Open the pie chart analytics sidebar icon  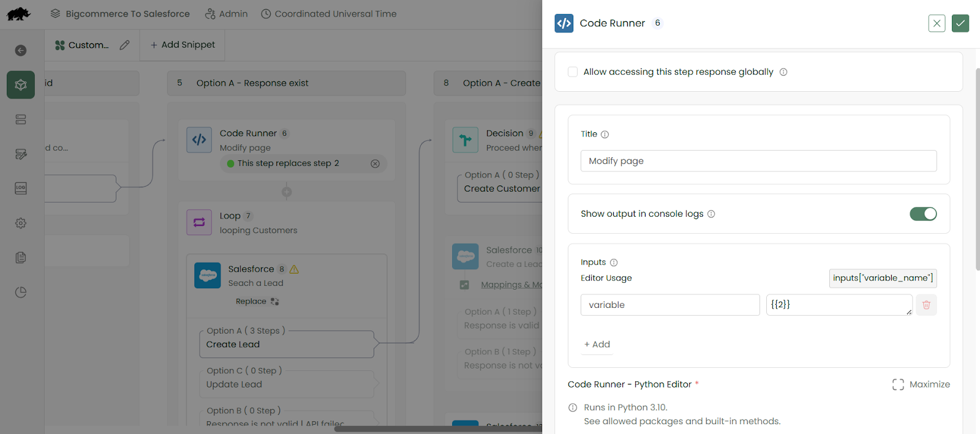click(x=21, y=292)
